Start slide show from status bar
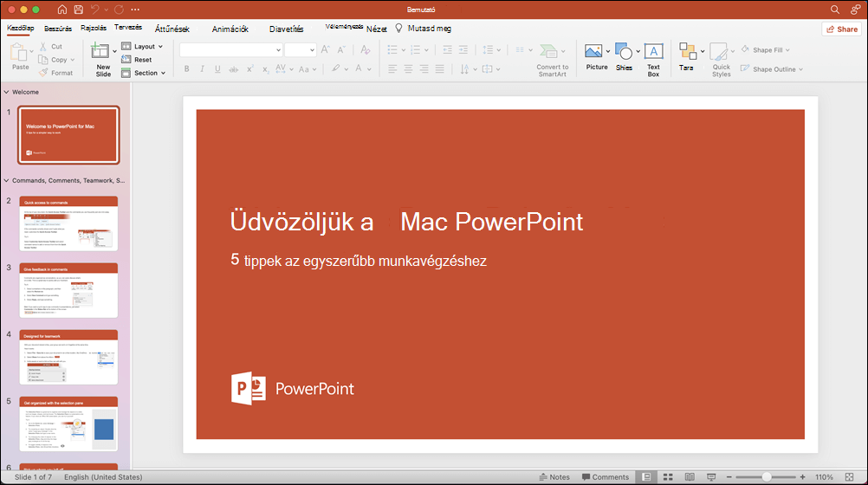The height and width of the screenshot is (485, 868). tap(711, 476)
